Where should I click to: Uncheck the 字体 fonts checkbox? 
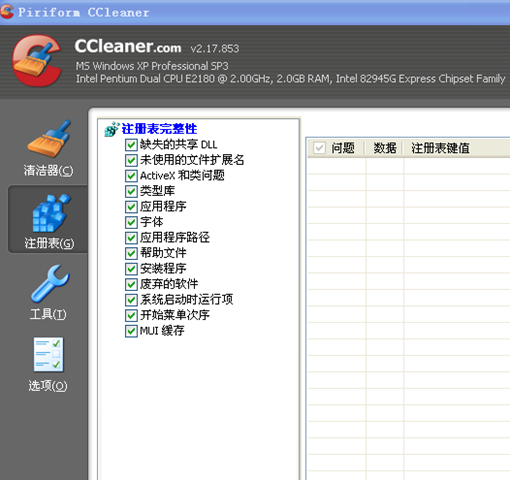coord(131,222)
